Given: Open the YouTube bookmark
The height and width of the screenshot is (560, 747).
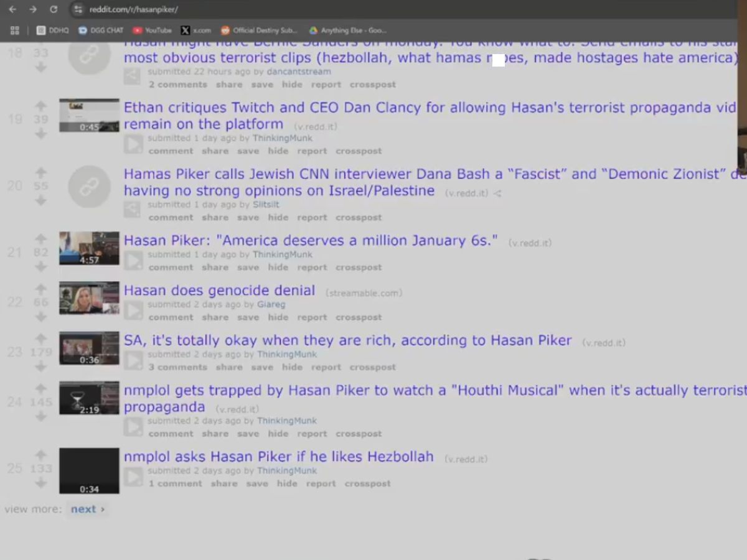Looking at the screenshot, I should click(152, 29).
